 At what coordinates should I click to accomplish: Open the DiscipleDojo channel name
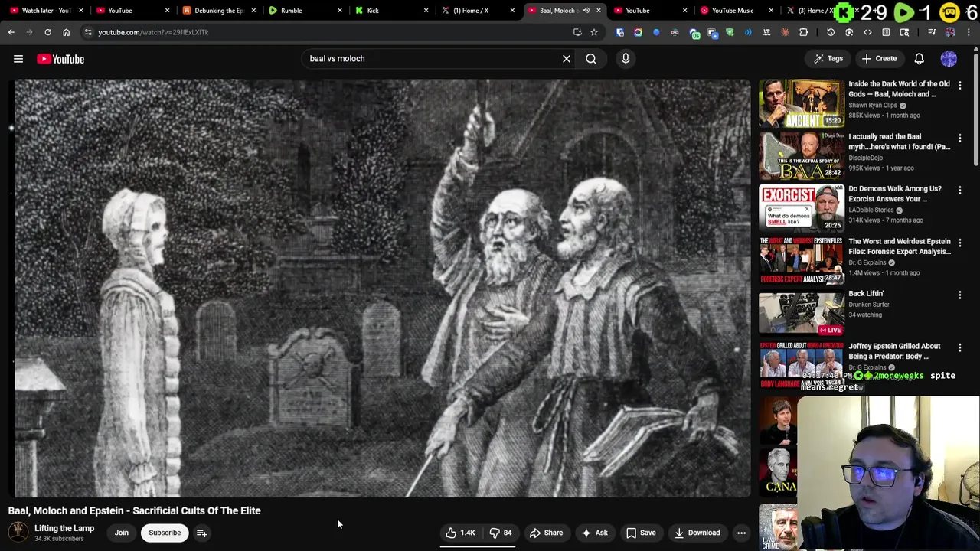(865, 158)
